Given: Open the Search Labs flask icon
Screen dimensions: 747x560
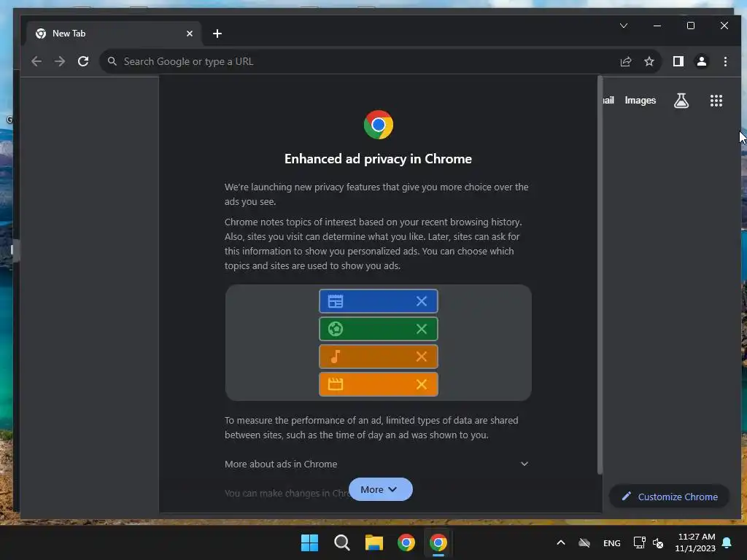Looking at the screenshot, I should click(681, 101).
